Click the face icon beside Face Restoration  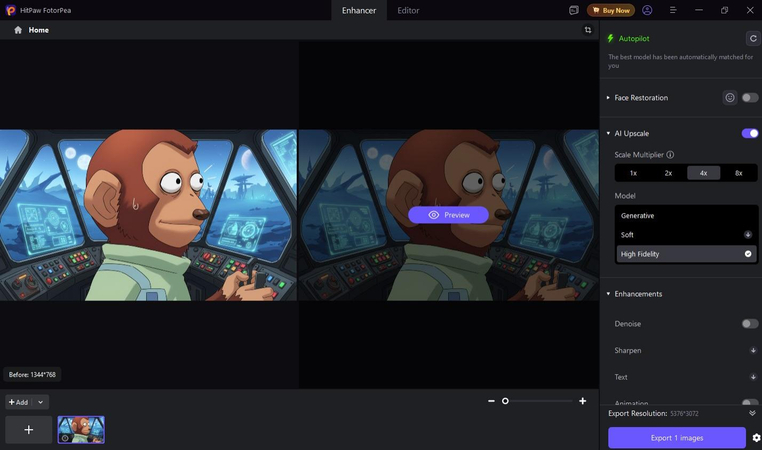tap(729, 98)
